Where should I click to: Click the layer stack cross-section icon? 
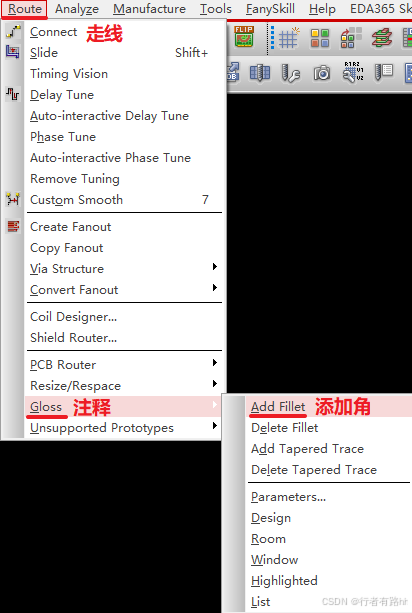pos(382,38)
